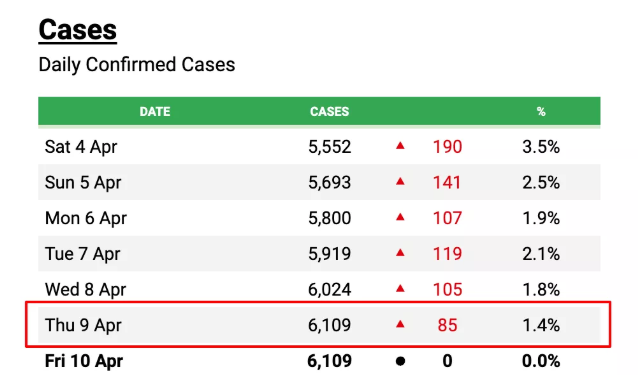Image resolution: width=638 pixels, height=375 pixels.
Task: Click black dot icon in Fri 10 Apr row
Action: tap(400, 361)
